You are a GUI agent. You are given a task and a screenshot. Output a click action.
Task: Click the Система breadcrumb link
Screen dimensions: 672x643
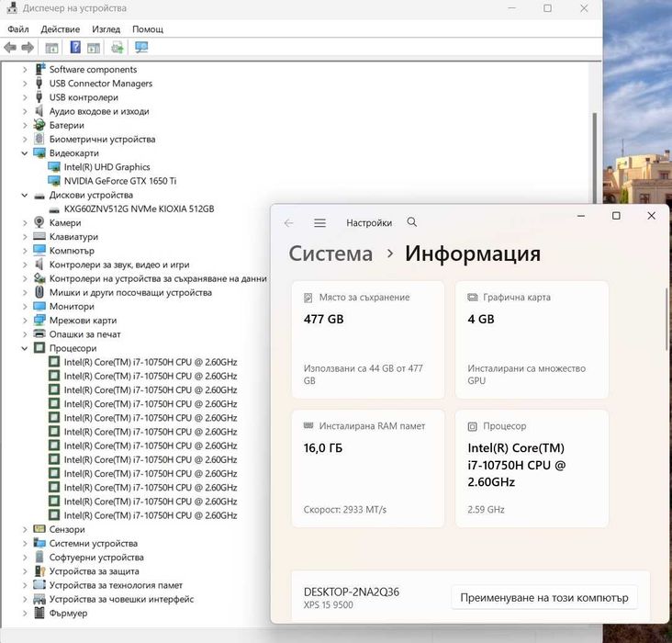point(330,254)
